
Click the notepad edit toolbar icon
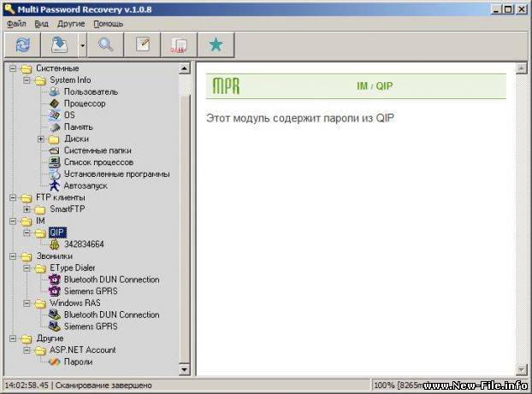143,44
